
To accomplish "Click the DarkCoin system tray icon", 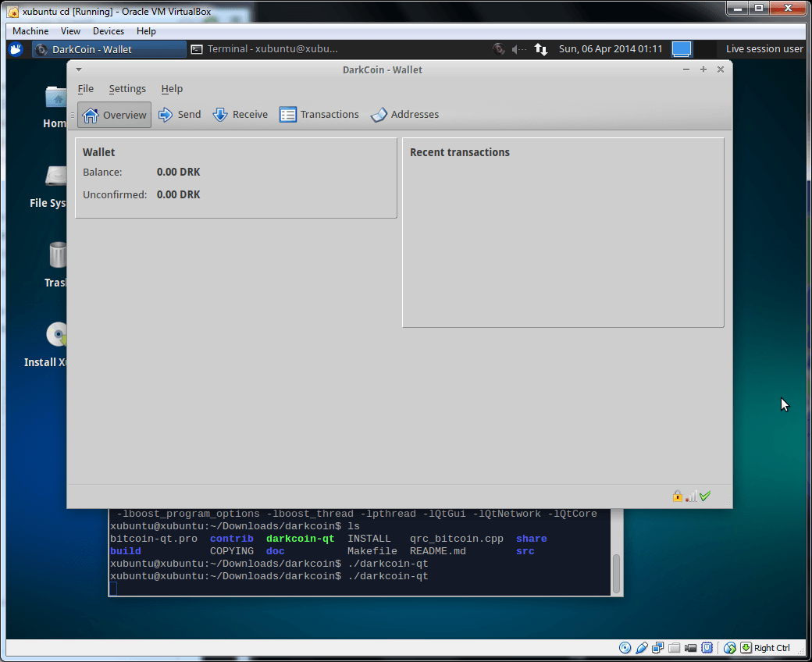I will click(499, 49).
